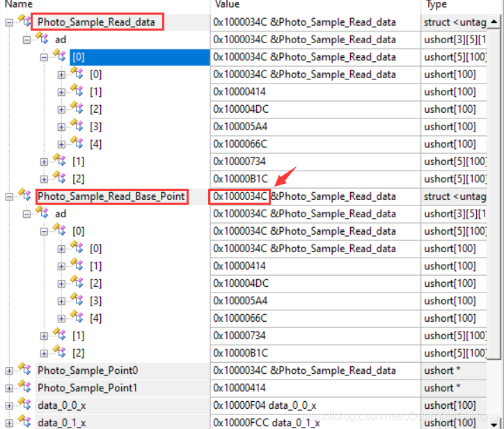Click value 0x100005A4 under Photo_Sample_Read_data
The image size is (504, 429).
click(x=240, y=126)
